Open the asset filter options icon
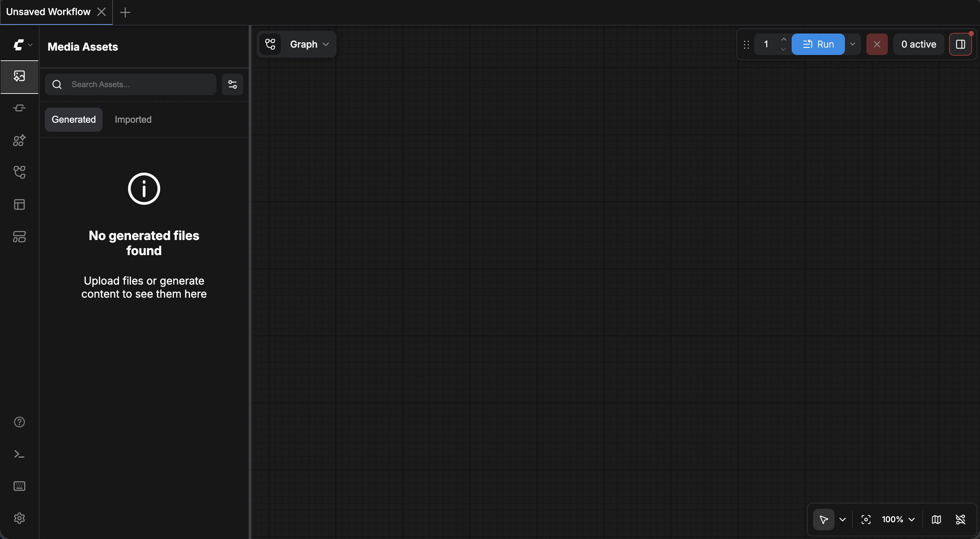This screenshot has height=539, width=980. click(233, 84)
